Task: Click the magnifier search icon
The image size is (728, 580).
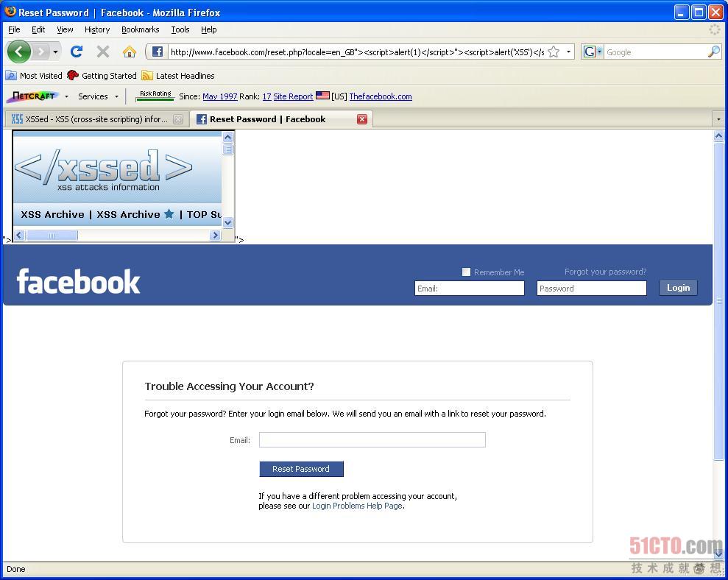Action: 713,52
